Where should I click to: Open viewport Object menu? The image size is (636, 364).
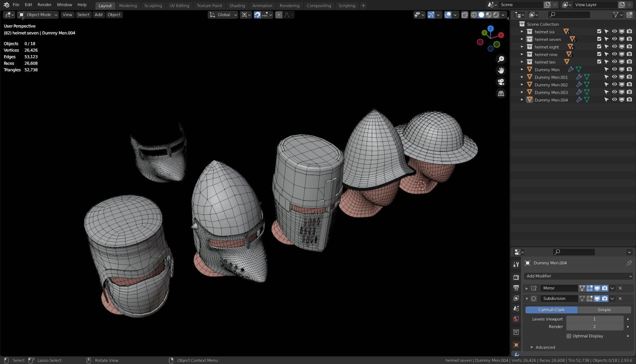tap(114, 15)
